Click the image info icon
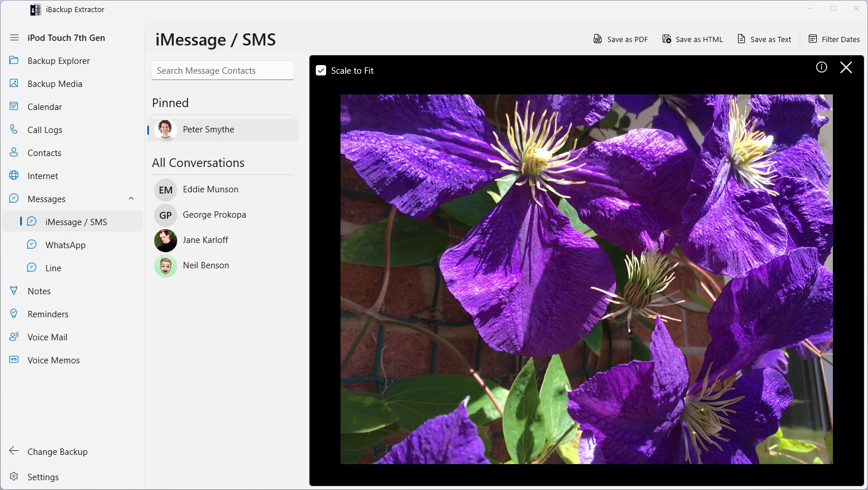The width and height of the screenshot is (868, 490). (821, 67)
